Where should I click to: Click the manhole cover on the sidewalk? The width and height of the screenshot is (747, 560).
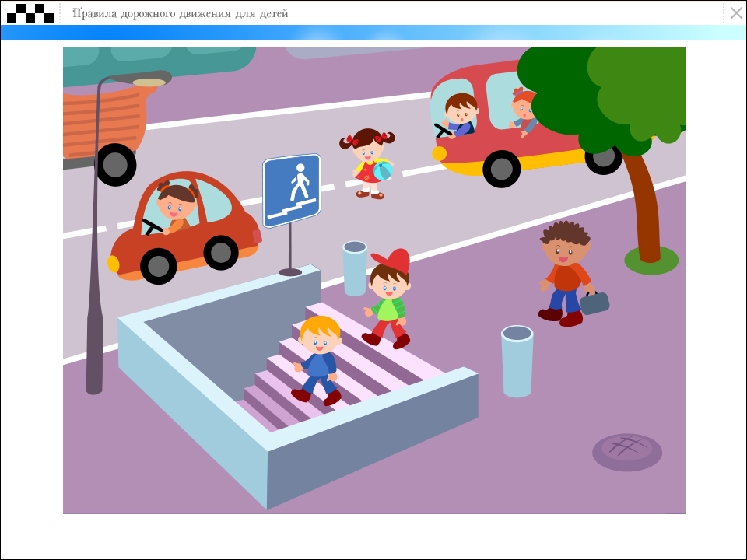pyautogui.click(x=627, y=453)
